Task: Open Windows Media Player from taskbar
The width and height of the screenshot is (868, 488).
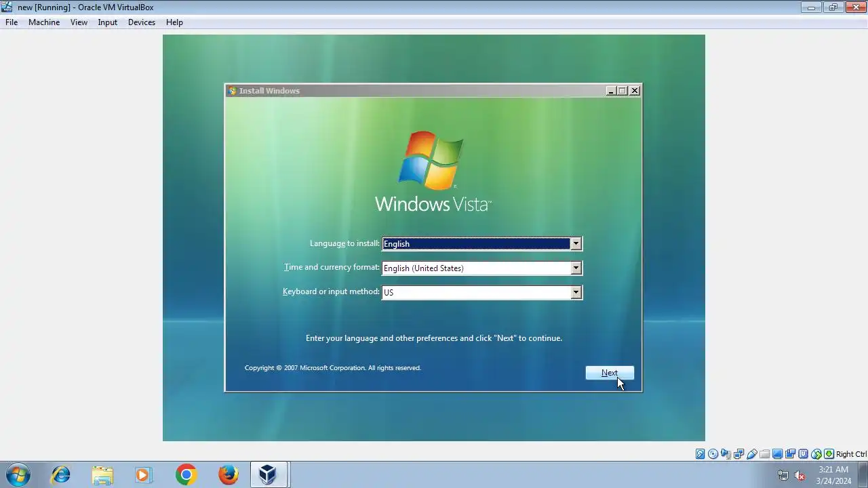Action: 144,474
